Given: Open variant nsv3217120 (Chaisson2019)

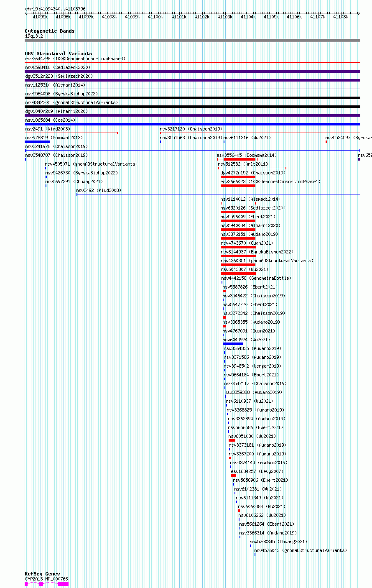Looking at the screenshot, I should 191,129.
